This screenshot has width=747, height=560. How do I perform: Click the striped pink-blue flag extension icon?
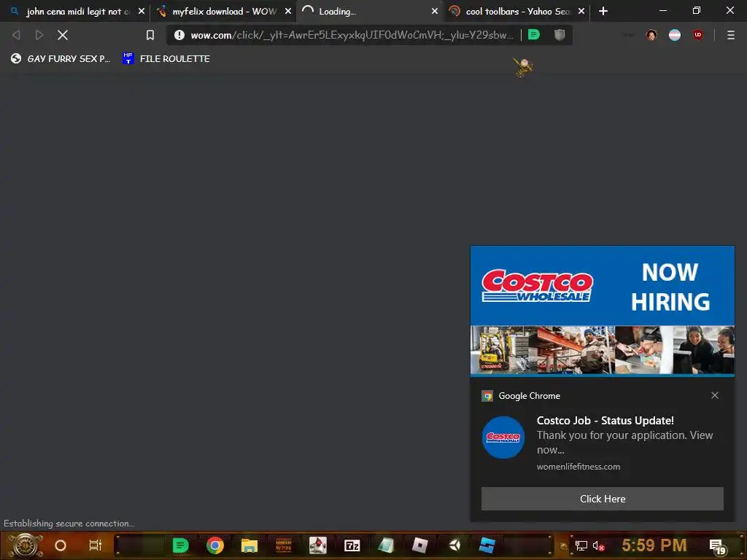point(675,35)
